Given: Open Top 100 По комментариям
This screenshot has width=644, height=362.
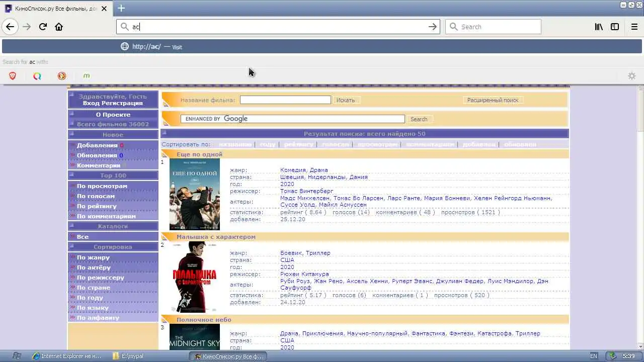Looking at the screenshot, I should pos(106,216).
